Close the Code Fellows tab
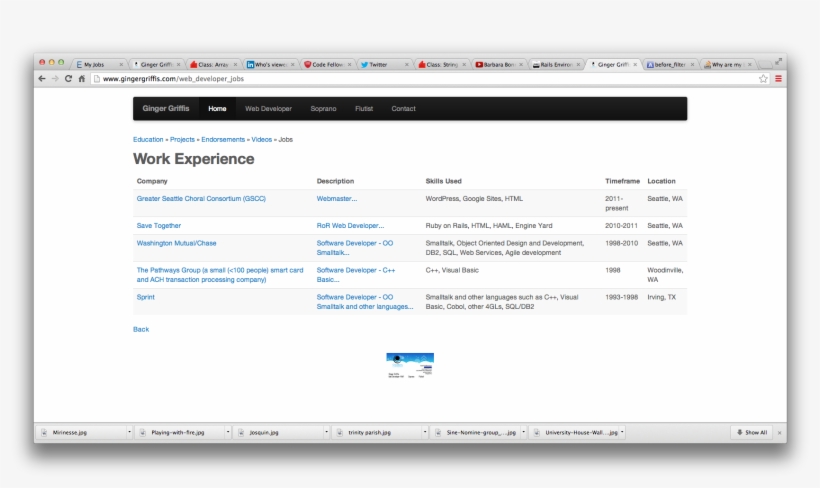Image resolution: width=820 pixels, height=488 pixels. tap(349, 64)
